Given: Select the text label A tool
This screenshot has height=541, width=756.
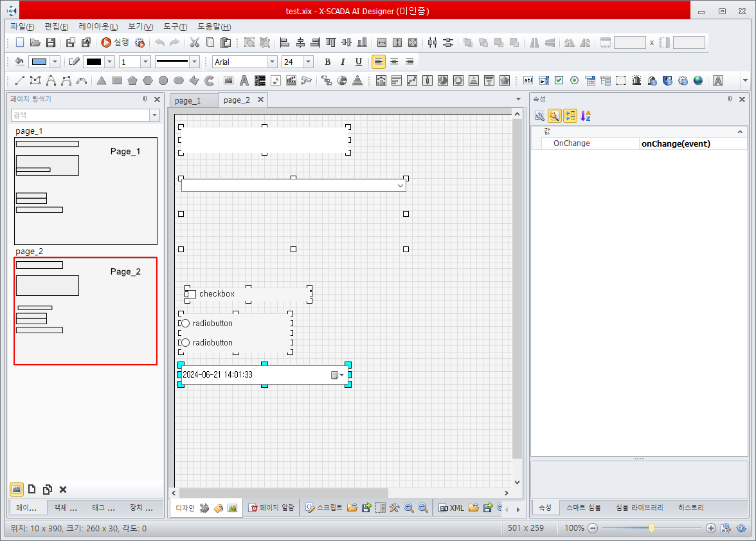Looking at the screenshot, I should [x=244, y=80].
